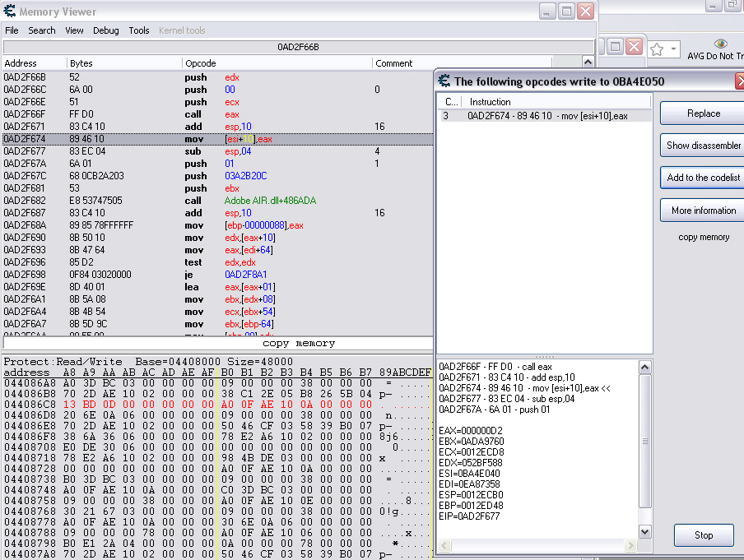This screenshot has width=744, height=560.
Task: Click the Cheat Engine icon in Memory Viewer title bar
Action: (x=10, y=12)
